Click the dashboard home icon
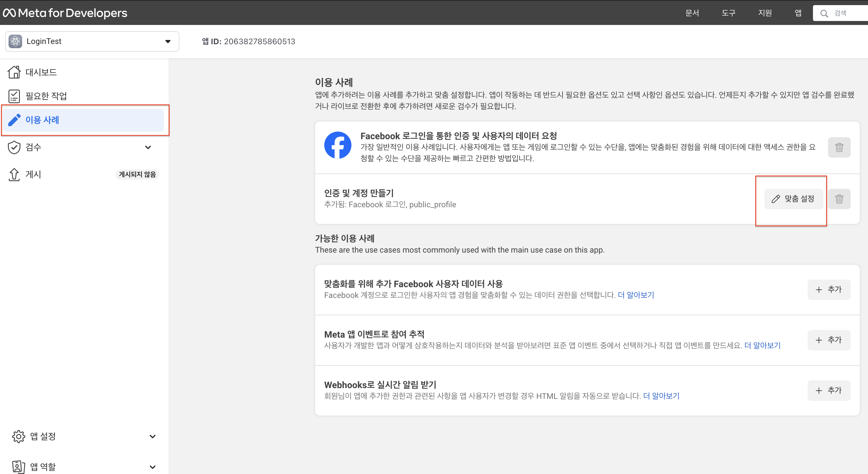The width and height of the screenshot is (868, 474). point(14,72)
